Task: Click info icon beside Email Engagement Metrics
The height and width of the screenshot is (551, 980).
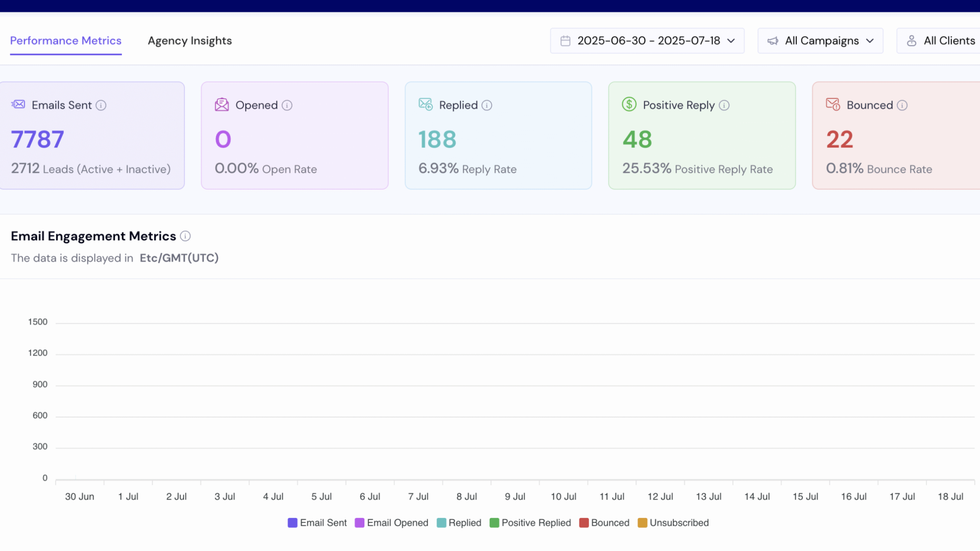Action: (x=185, y=236)
